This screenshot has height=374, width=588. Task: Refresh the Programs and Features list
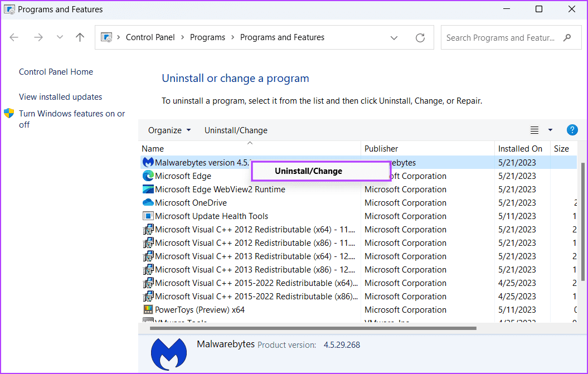420,37
